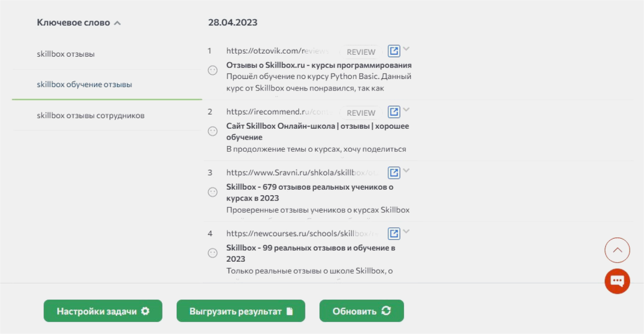Open https://irecommend.ru URL link

(280, 112)
